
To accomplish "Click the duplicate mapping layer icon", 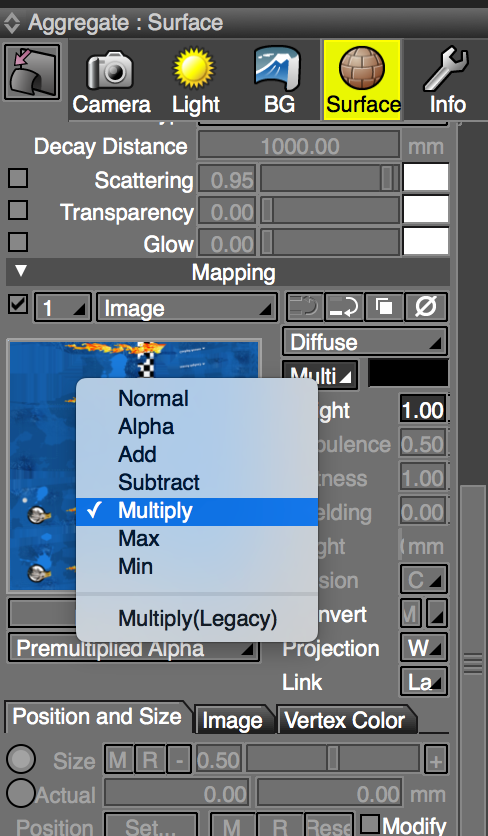I will click(x=385, y=307).
